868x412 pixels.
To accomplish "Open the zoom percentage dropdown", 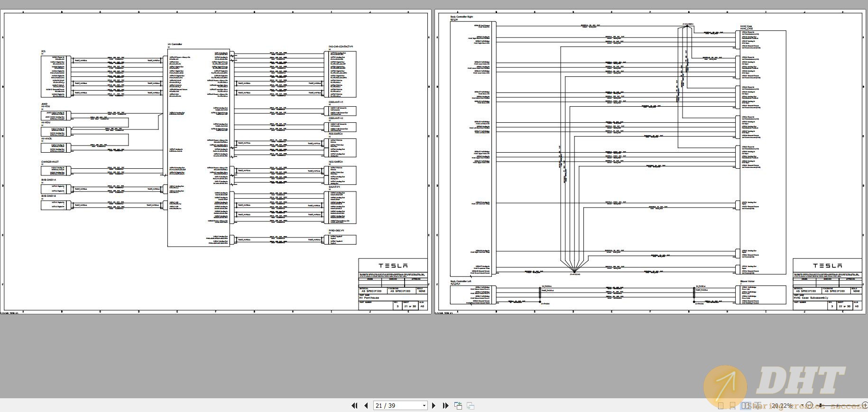I will [802, 405].
